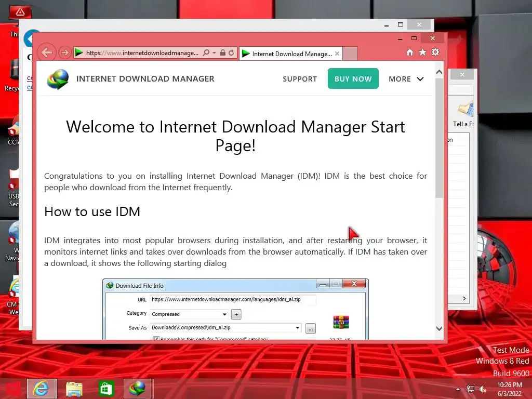532x399 pixels.
Task: Maximize the background window behind the browser
Action: (401, 25)
